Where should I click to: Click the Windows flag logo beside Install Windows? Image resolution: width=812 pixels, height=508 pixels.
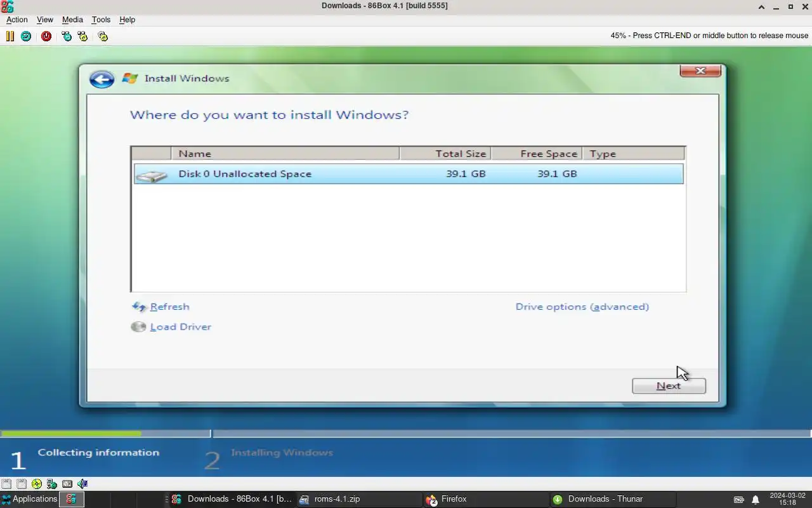pyautogui.click(x=130, y=78)
